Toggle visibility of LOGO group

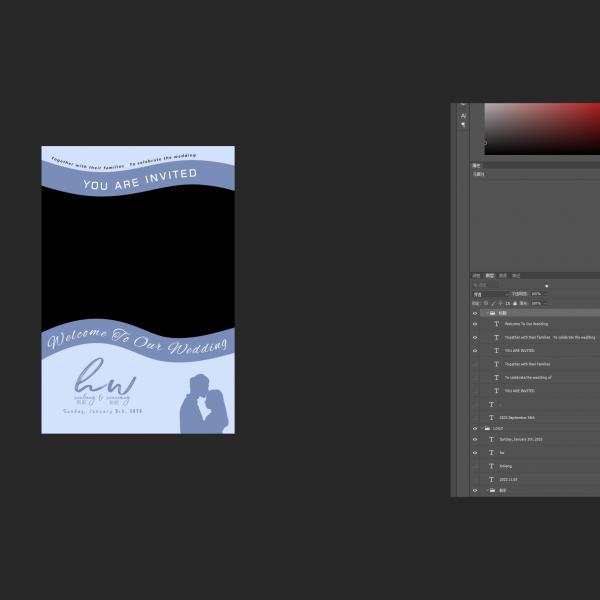point(475,428)
